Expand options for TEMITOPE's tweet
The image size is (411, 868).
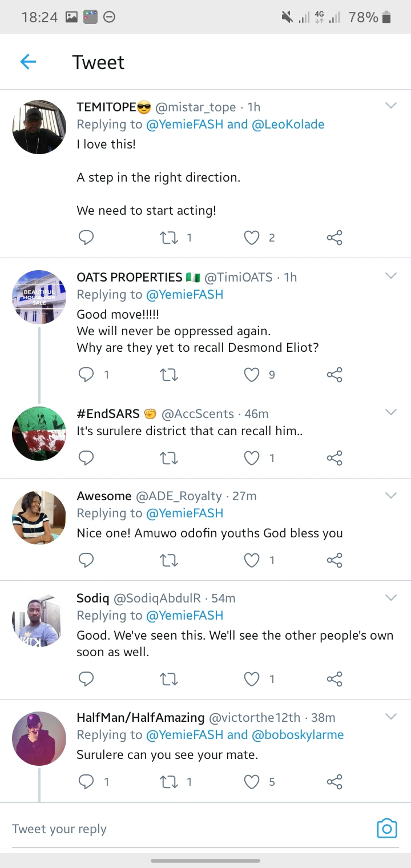(x=391, y=106)
